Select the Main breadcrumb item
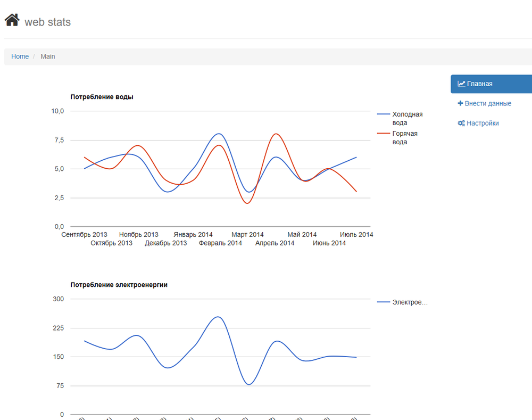 48,56
